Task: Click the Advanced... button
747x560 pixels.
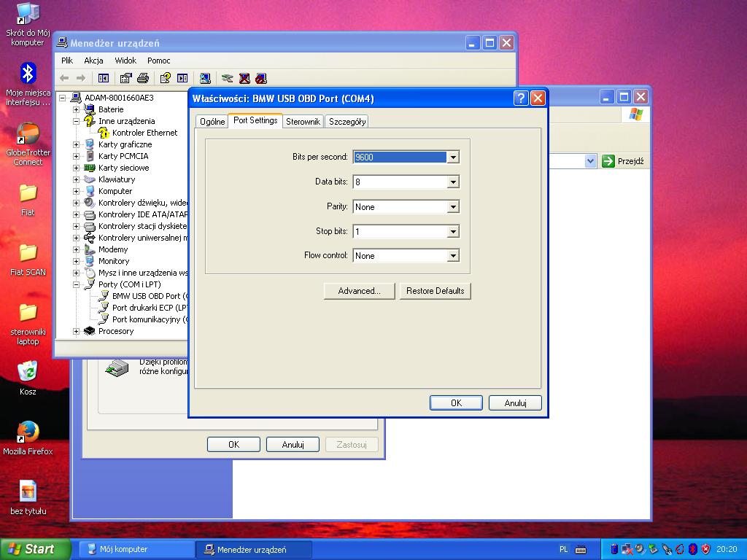Action: pos(359,291)
